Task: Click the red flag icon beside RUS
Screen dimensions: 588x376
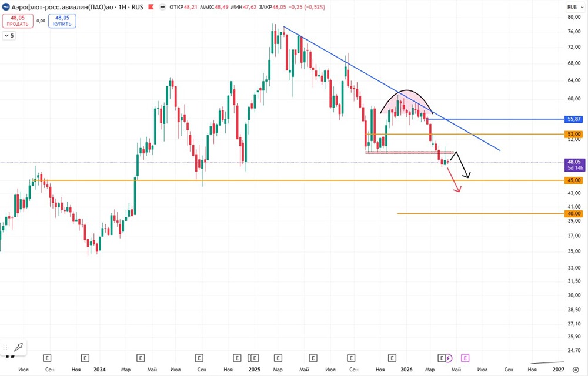Action: click(x=151, y=7)
